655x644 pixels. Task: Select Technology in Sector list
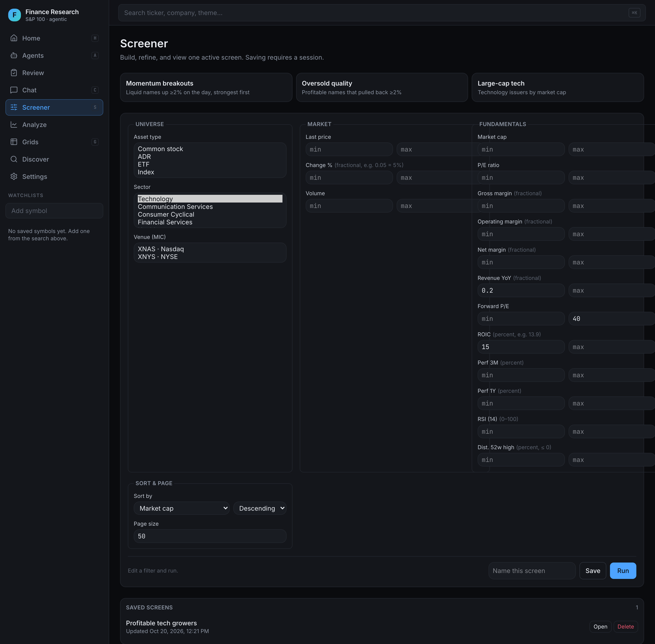tap(210, 199)
